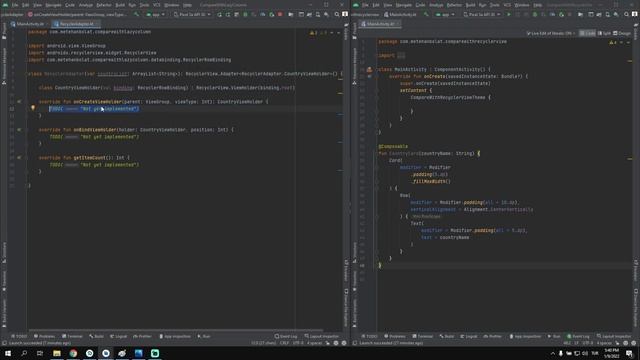
Task: Open Logcat tool window in right window
Action: [469, 336]
